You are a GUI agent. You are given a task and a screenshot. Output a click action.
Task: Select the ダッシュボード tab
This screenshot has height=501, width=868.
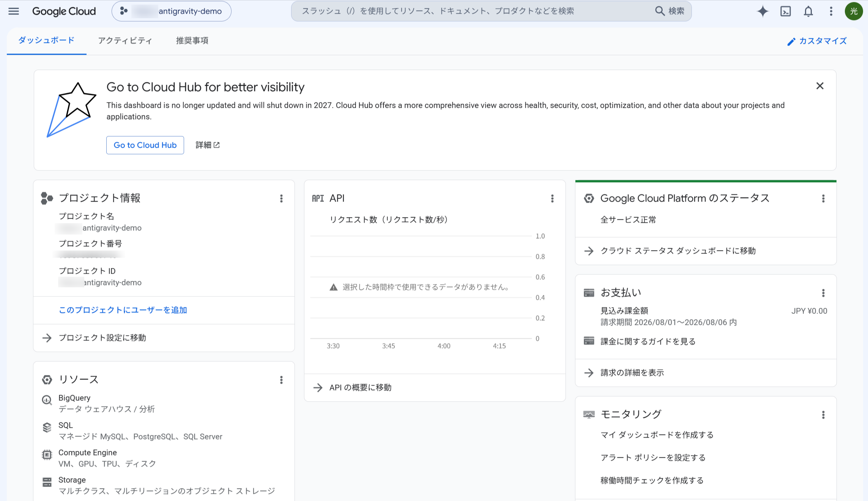46,40
